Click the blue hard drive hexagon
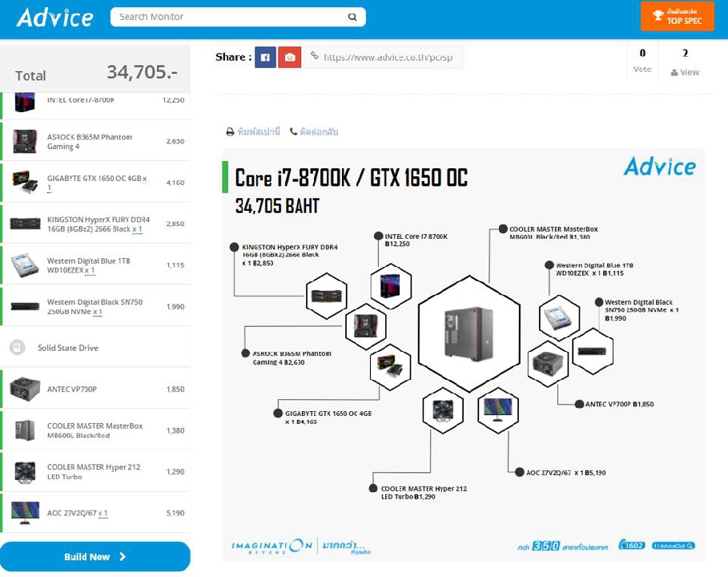The width and height of the screenshot is (728, 577). pos(559,318)
